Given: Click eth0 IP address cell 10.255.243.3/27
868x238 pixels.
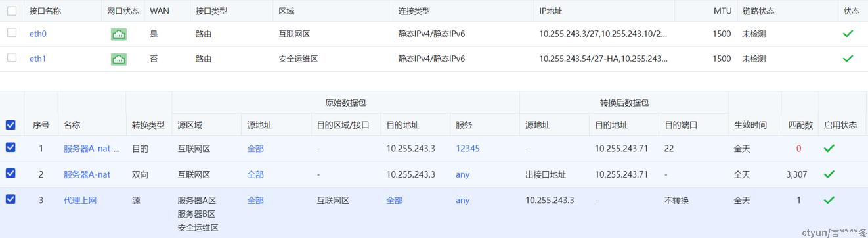Looking at the screenshot, I should pyautogui.click(x=603, y=34).
